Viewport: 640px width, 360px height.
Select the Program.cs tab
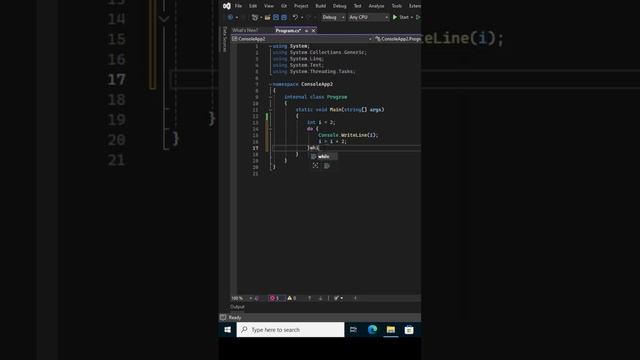point(288,31)
